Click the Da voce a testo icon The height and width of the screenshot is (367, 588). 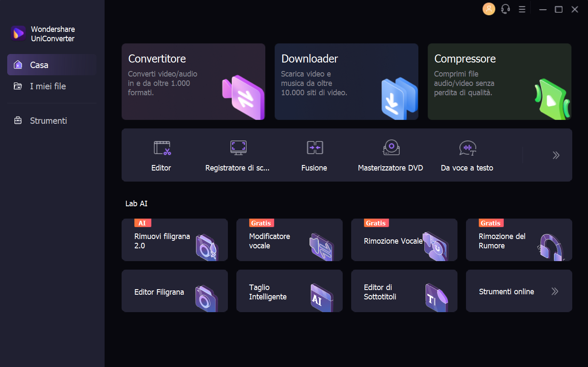tap(468, 148)
